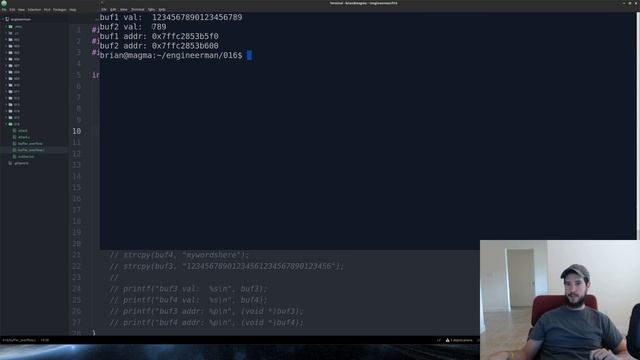Open the terminal window's File menu
Screen dimensions: 640x360
(104, 9)
